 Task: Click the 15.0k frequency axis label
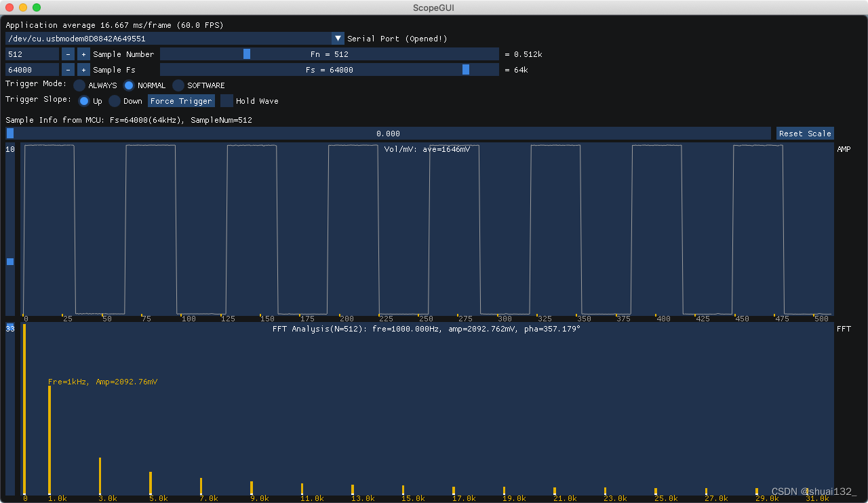coord(414,498)
